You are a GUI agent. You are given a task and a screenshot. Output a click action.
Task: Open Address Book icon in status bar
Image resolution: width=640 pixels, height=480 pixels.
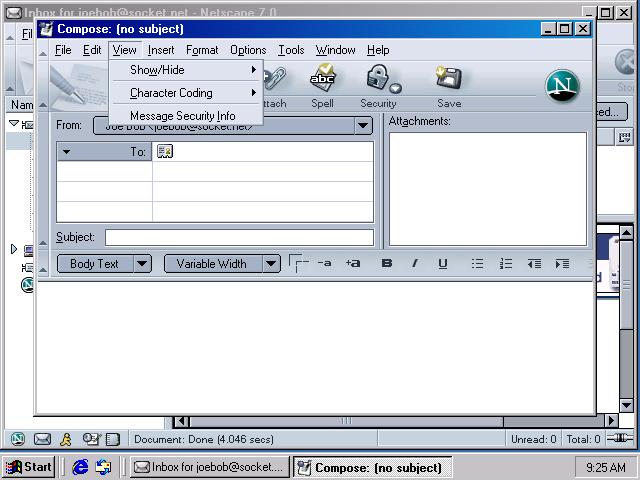113,439
